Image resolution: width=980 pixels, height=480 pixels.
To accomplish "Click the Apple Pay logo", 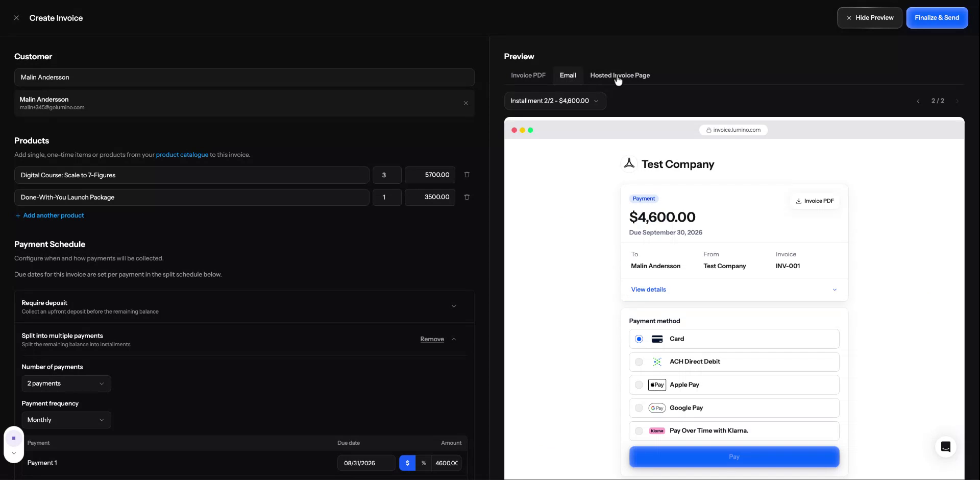I will [657, 385].
